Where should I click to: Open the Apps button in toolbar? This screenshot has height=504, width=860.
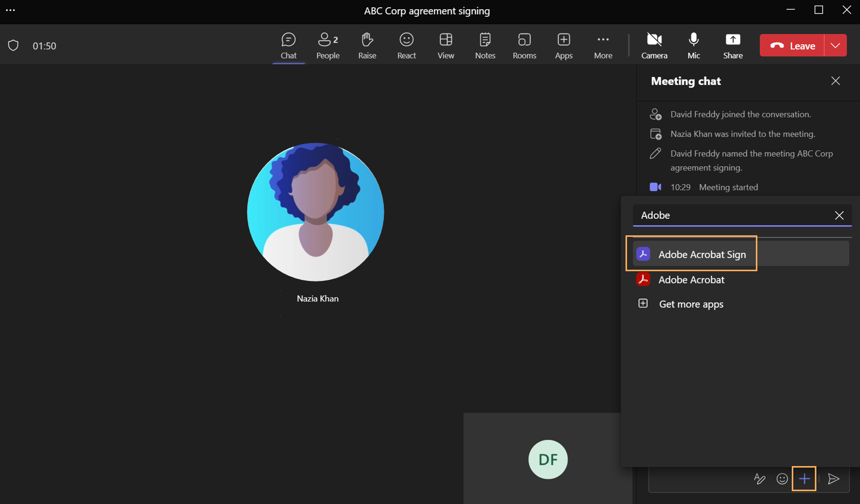pyautogui.click(x=564, y=46)
